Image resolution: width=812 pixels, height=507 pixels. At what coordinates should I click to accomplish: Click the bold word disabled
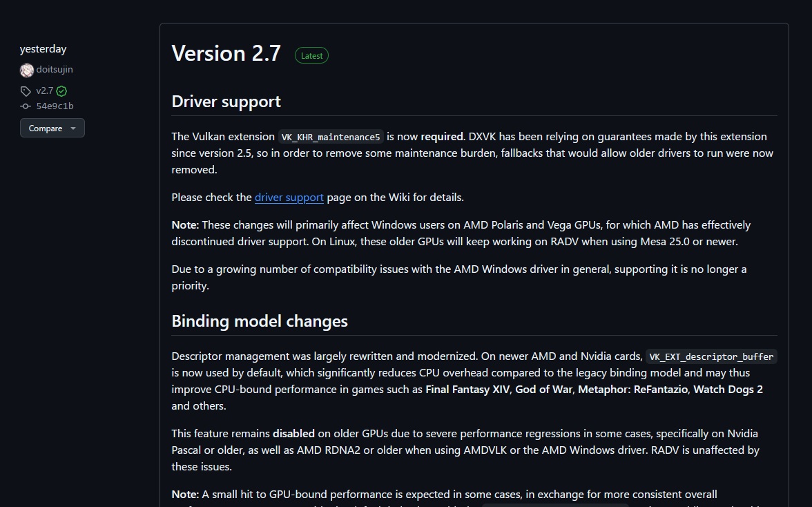tap(293, 434)
